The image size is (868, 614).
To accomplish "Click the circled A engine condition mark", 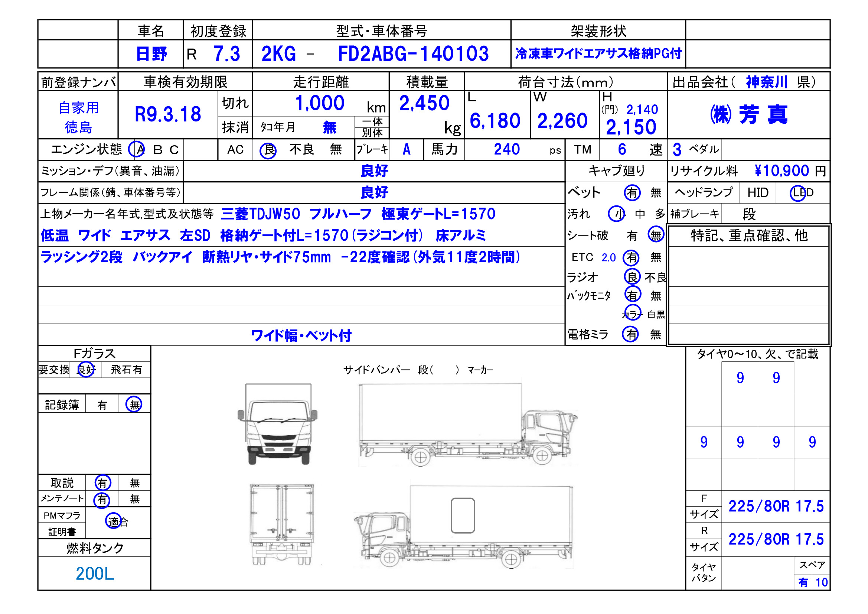I will 137,149.
